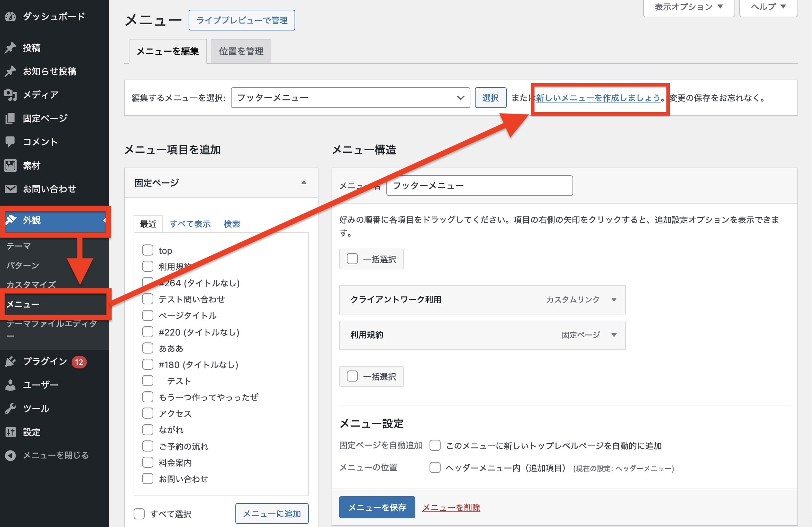Open the すべて表示 tab in pages list

click(x=190, y=224)
